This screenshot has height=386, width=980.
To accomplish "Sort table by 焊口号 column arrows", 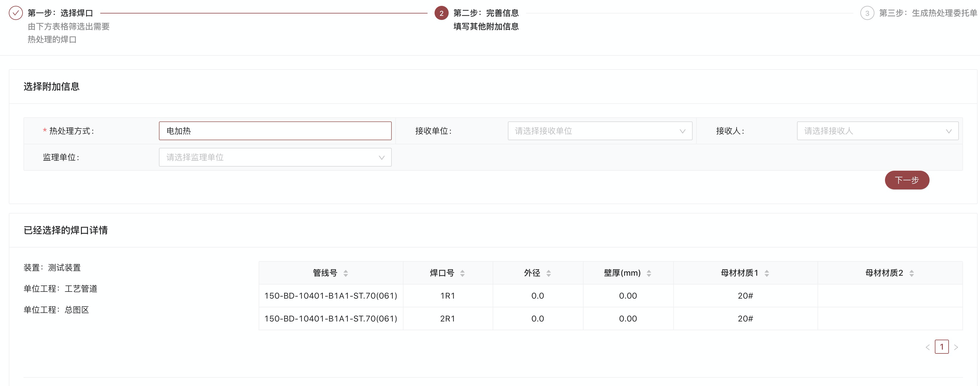I will tap(462, 273).
